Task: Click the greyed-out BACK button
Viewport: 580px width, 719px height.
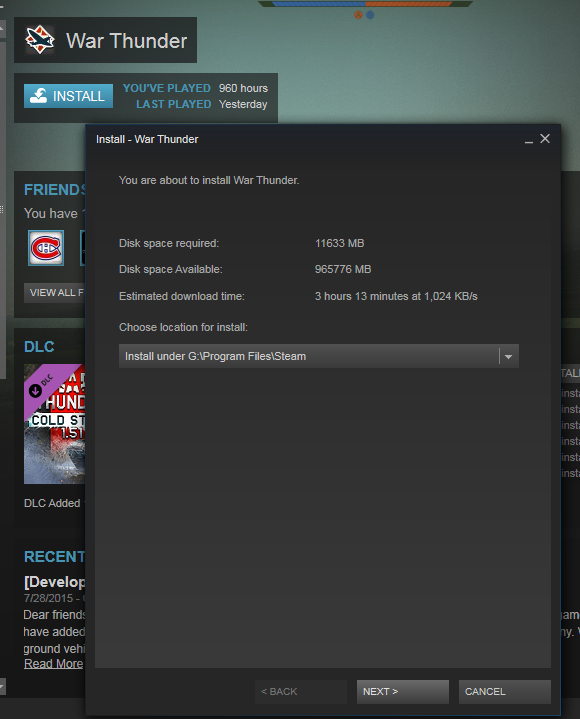Action: tap(301, 691)
